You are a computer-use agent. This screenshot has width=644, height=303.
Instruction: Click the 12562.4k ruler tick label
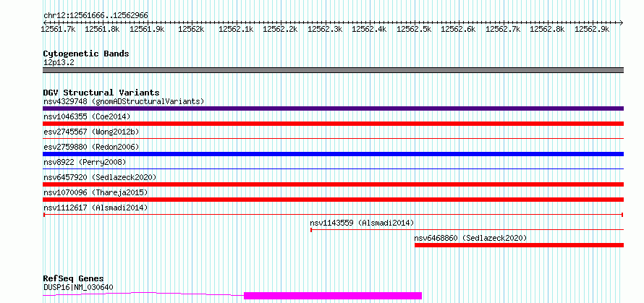[x=369, y=29]
